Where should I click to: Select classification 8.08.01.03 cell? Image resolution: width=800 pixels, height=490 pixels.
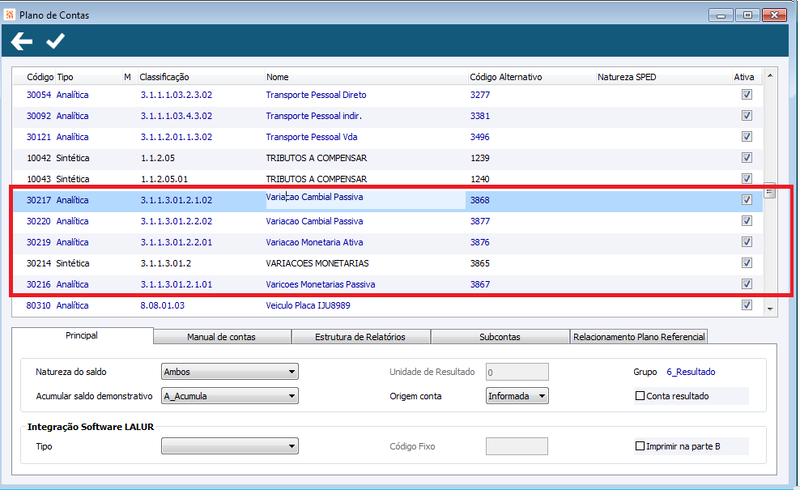pos(162,305)
